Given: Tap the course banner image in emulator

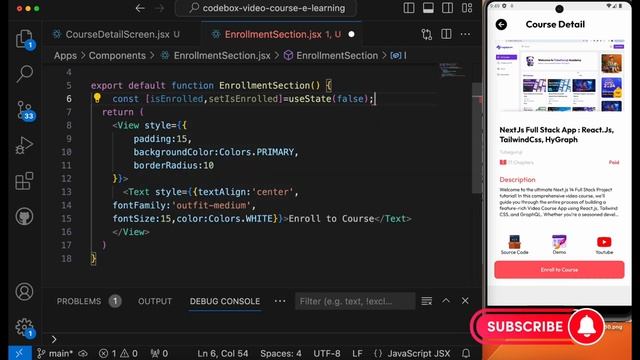Looking at the screenshot, I should tap(559, 76).
